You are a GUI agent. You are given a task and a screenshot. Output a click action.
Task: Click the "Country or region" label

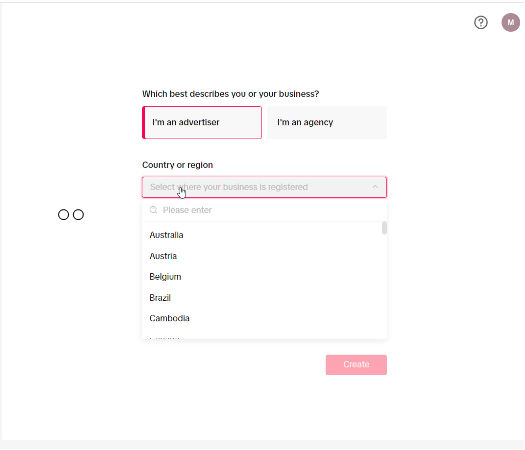[177, 165]
